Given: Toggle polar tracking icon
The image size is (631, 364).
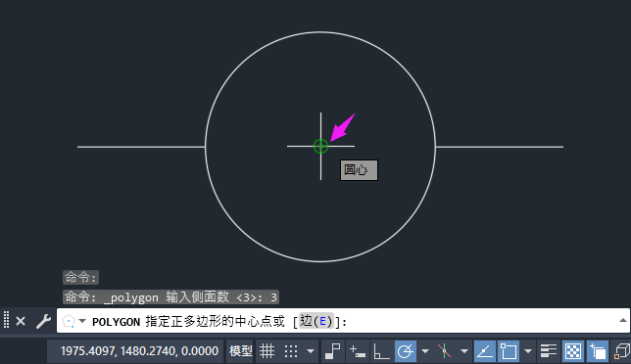Looking at the screenshot, I should tap(406, 351).
